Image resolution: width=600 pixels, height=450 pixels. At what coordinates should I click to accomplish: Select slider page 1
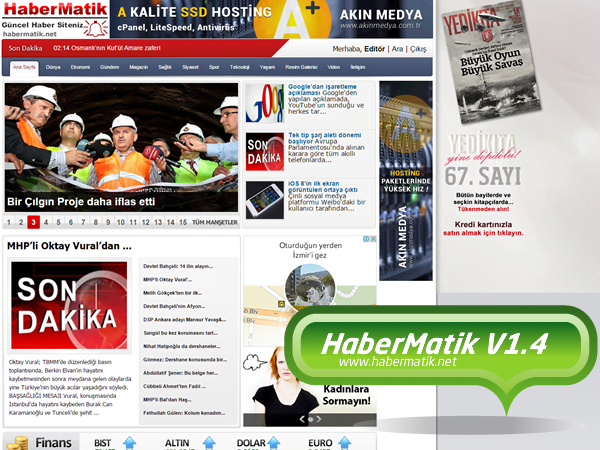point(9,222)
